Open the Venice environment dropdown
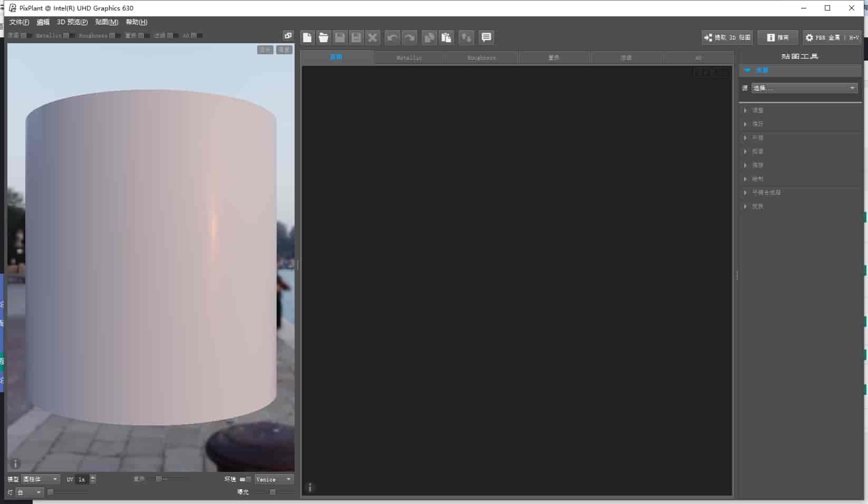 pos(274,479)
